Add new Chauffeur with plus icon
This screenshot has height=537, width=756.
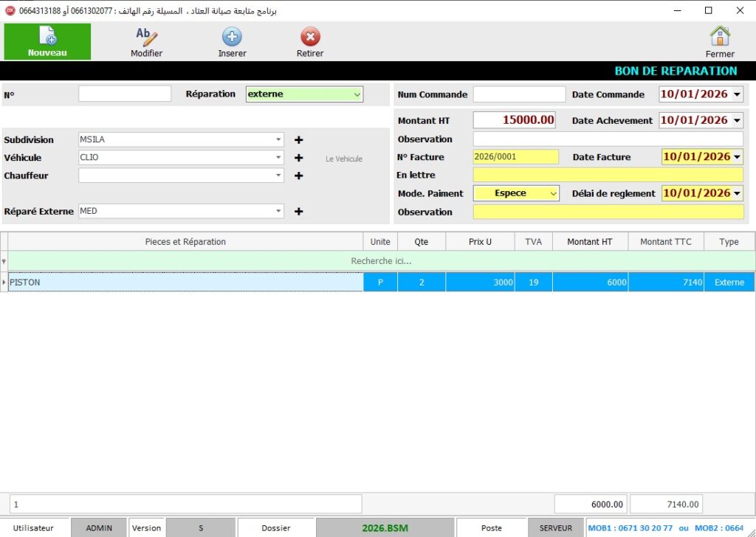point(299,176)
